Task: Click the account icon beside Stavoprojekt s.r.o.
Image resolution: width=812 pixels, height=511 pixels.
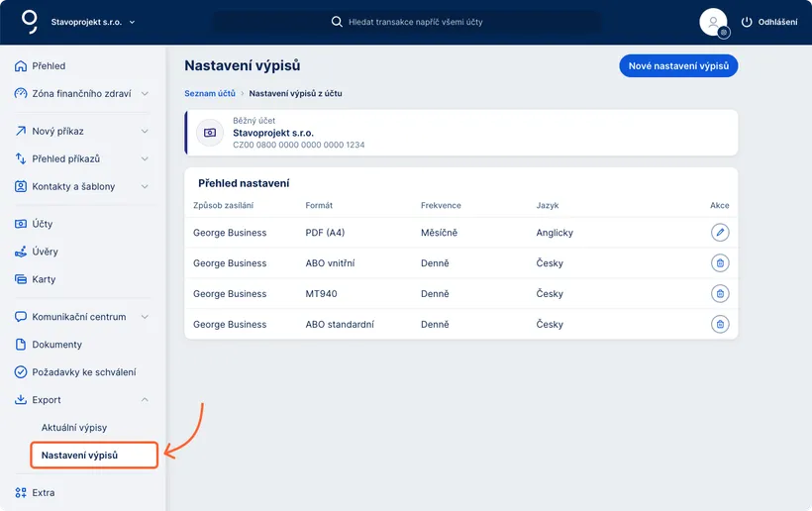Action: [209, 133]
